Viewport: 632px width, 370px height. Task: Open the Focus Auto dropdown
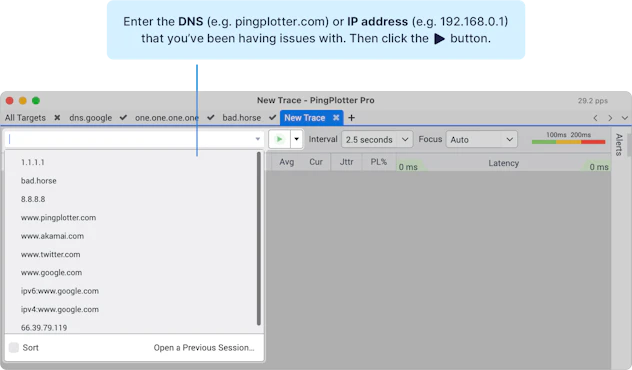(x=482, y=139)
